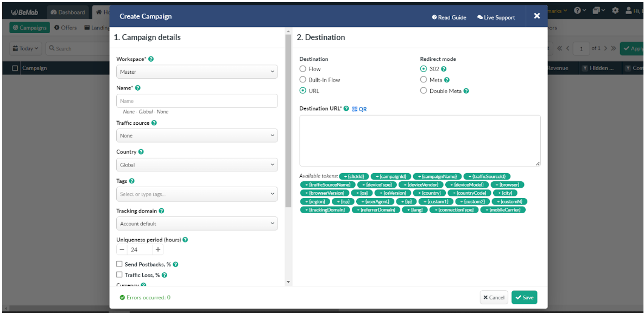Open the Tracking domain Account default dropdown
This screenshot has width=644, height=313.
(197, 223)
